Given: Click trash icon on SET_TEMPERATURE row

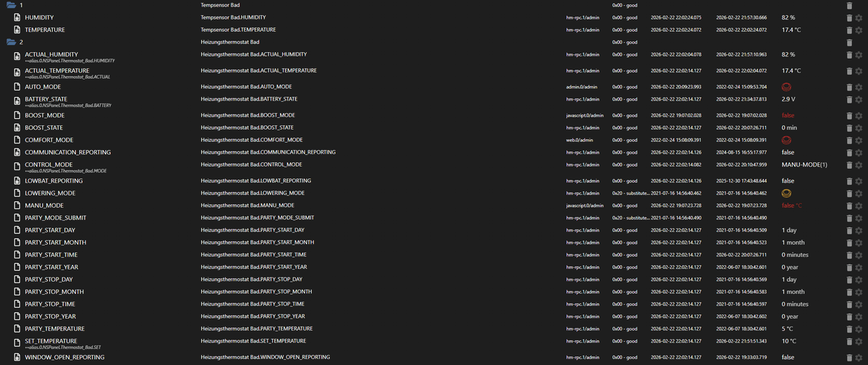Looking at the screenshot, I should (849, 341).
